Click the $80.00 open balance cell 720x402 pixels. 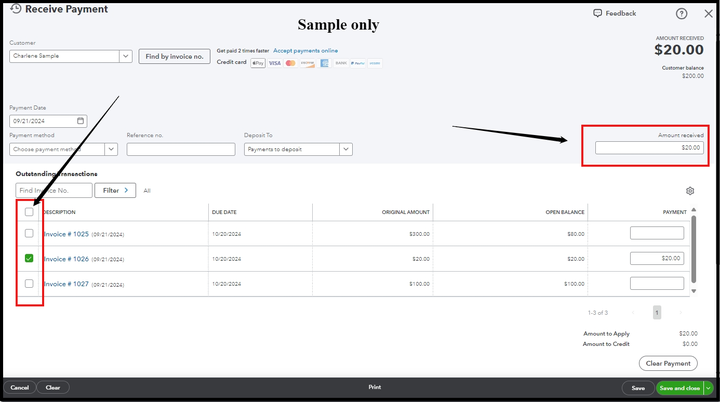coord(576,234)
